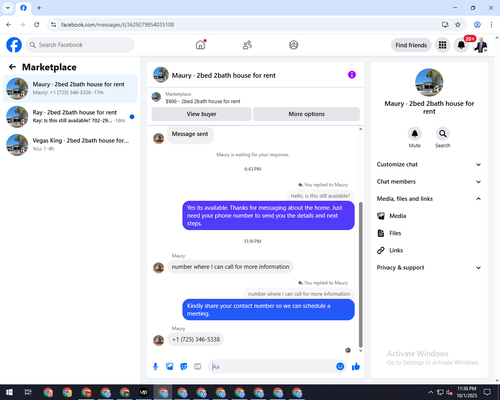This screenshot has width=500, height=400.
Task: Go back from Marketplace using arrow
Action: (x=12, y=67)
